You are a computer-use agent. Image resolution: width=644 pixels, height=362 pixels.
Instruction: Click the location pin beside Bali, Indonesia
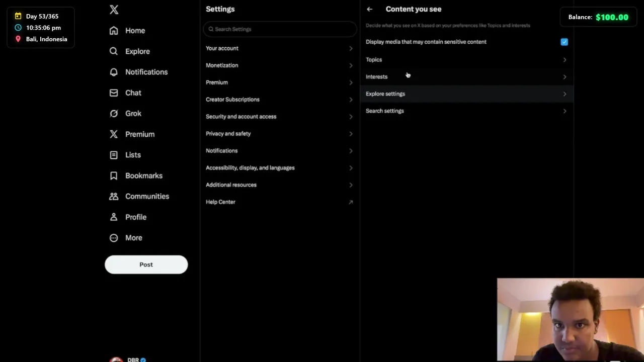(18, 39)
